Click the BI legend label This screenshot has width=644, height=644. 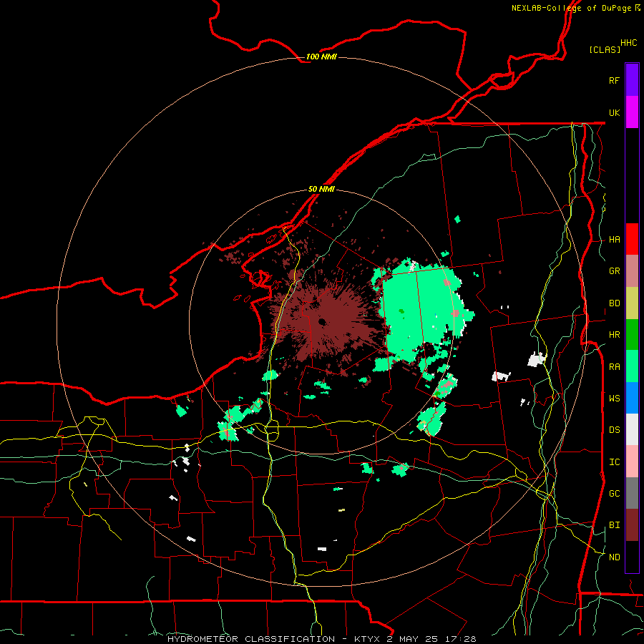click(x=614, y=525)
